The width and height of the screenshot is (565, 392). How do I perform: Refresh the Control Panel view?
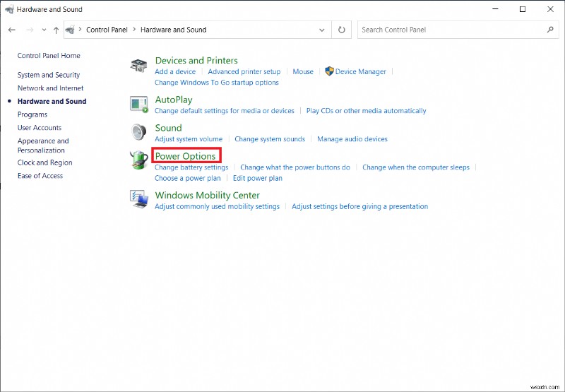click(x=342, y=30)
